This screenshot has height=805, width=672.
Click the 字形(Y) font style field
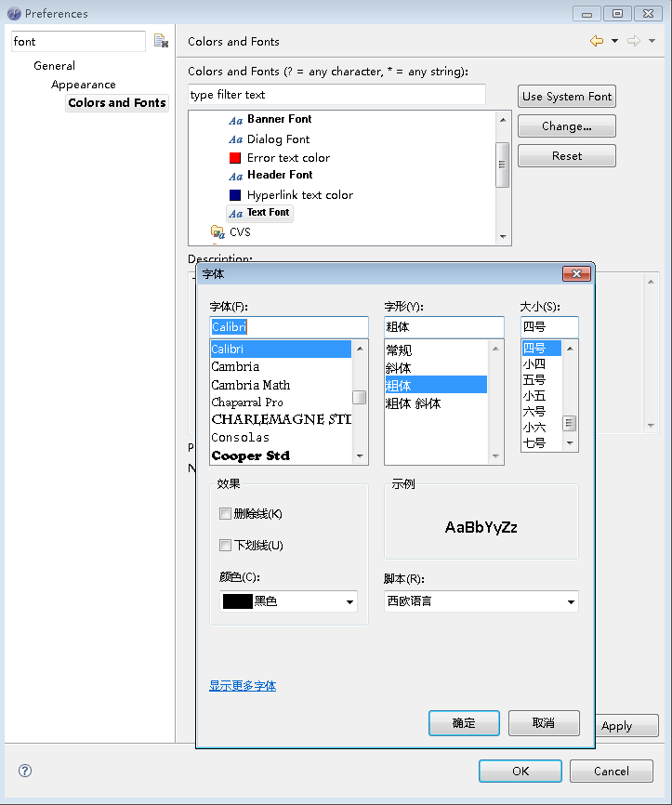pyautogui.click(x=444, y=327)
